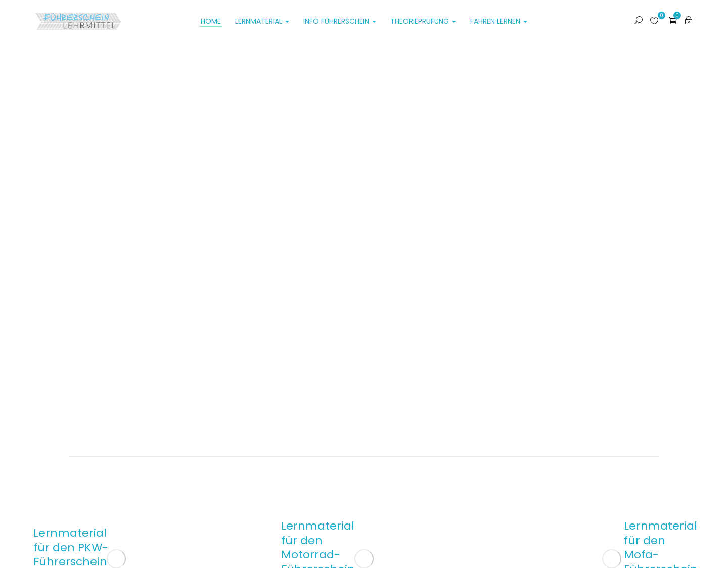The width and height of the screenshot is (728, 568).
Task: Open Lernmaterial für den Motorrad-Führerschein link
Action: (x=318, y=544)
